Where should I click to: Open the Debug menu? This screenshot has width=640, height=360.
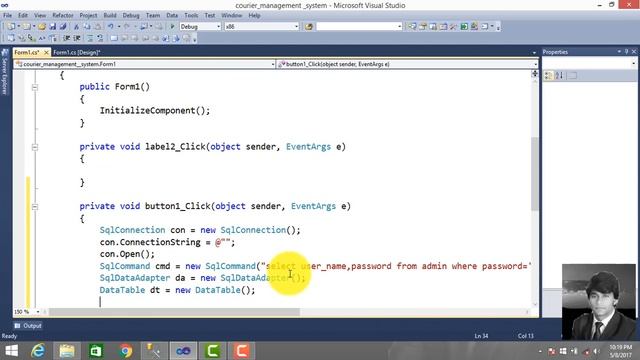[x=131, y=16]
